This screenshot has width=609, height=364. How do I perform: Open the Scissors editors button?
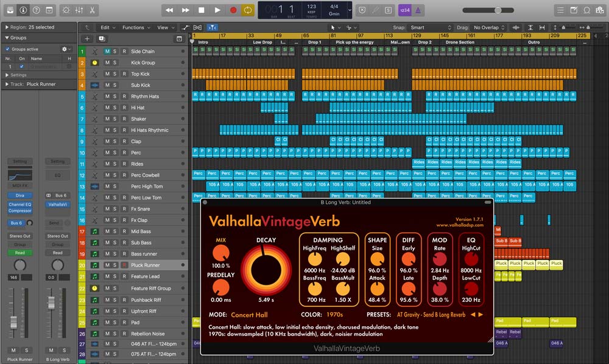(x=93, y=10)
